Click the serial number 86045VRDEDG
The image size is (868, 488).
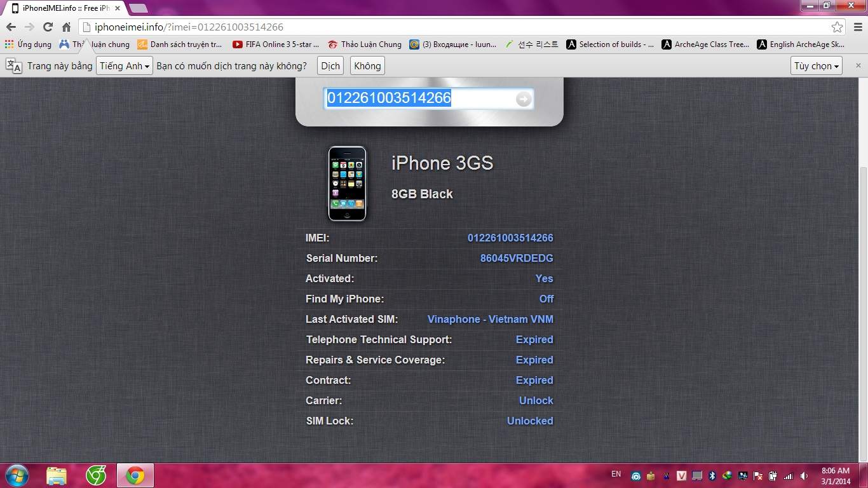517,258
